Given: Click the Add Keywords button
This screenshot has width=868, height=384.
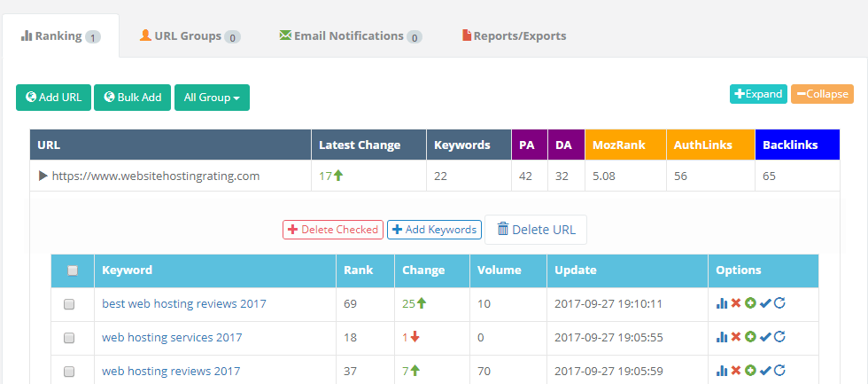Looking at the screenshot, I should 434,230.
